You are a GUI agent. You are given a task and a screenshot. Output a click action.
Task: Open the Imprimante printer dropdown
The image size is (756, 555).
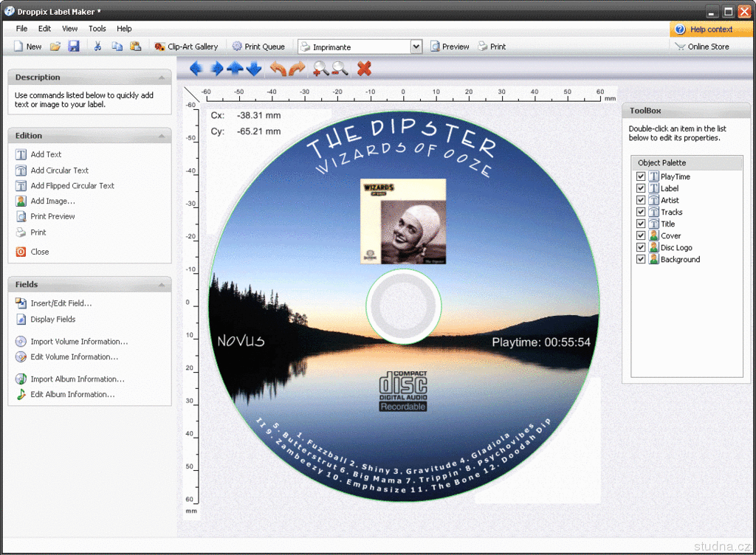(x=416, y=46)
